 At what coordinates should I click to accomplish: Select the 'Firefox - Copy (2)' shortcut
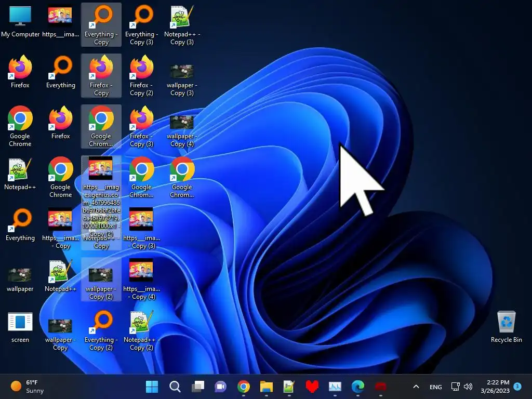(141, 76)
